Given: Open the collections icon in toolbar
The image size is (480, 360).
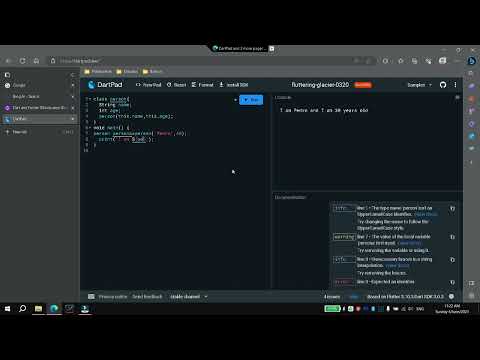Looking at the screenshot, I should point(414,61).
